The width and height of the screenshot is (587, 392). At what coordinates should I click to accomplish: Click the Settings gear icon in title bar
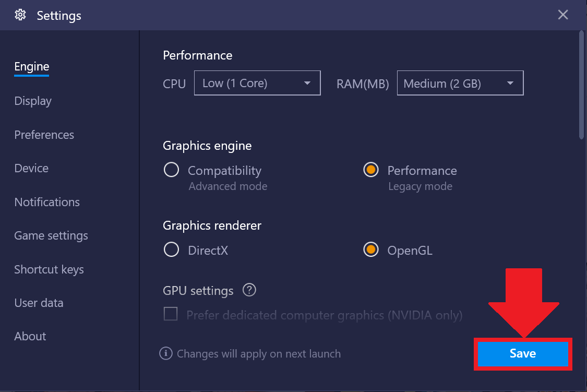pos(20,15)
